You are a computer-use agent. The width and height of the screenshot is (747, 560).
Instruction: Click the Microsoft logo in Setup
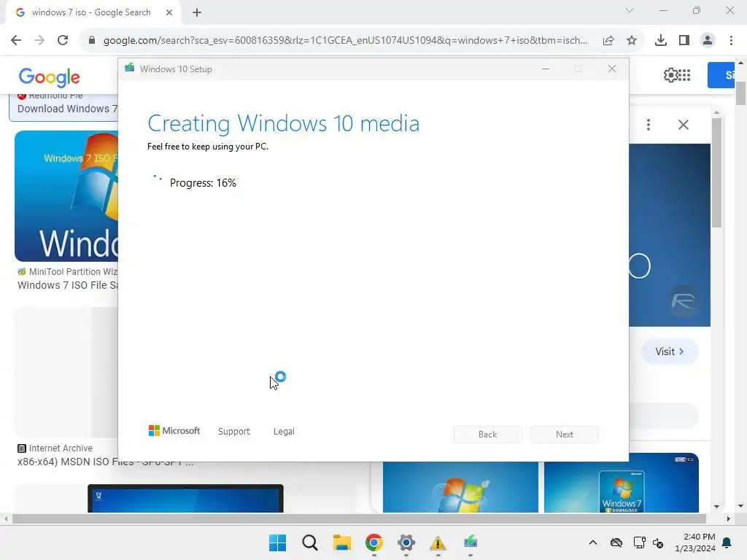[174, 431]
